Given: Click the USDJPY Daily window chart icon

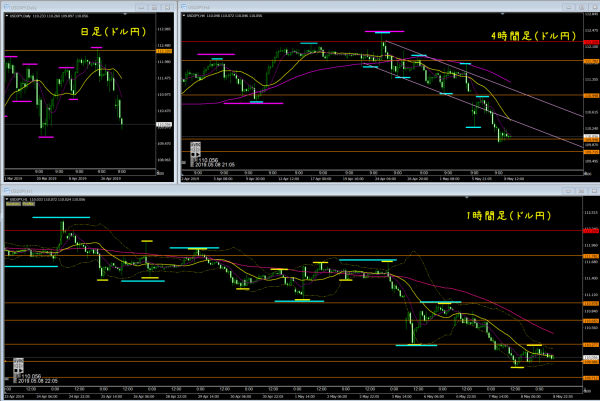Looking at the screenshot, I should [x=7, y=7].
